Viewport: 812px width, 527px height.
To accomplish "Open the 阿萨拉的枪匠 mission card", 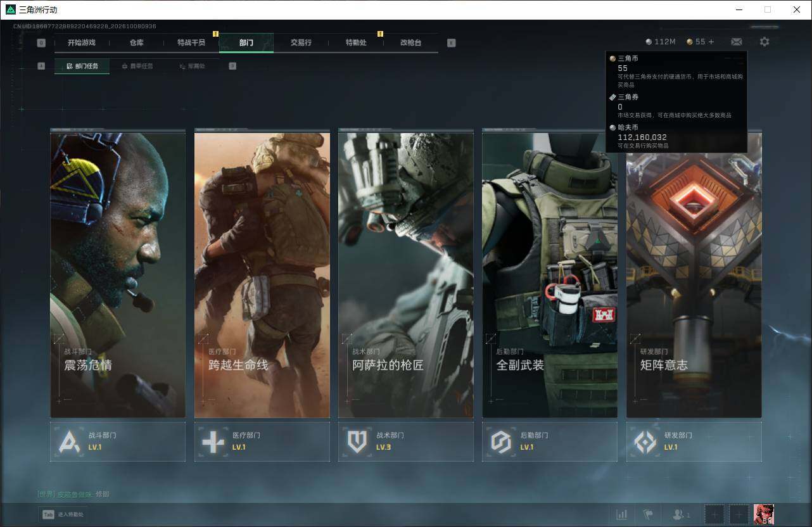I will (x=406, y=275).
